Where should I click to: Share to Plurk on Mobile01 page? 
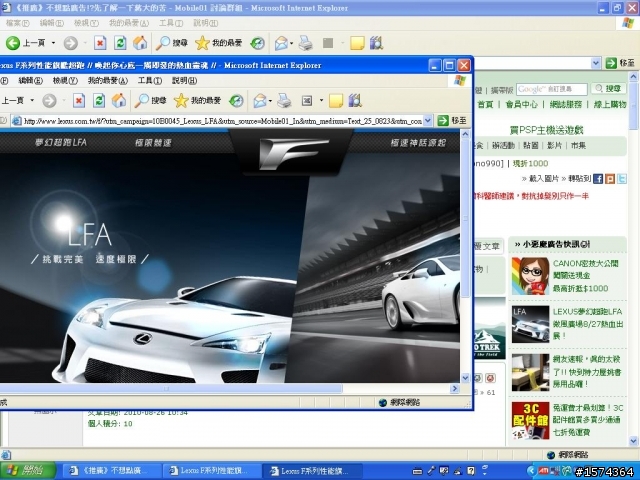(610, 179)
